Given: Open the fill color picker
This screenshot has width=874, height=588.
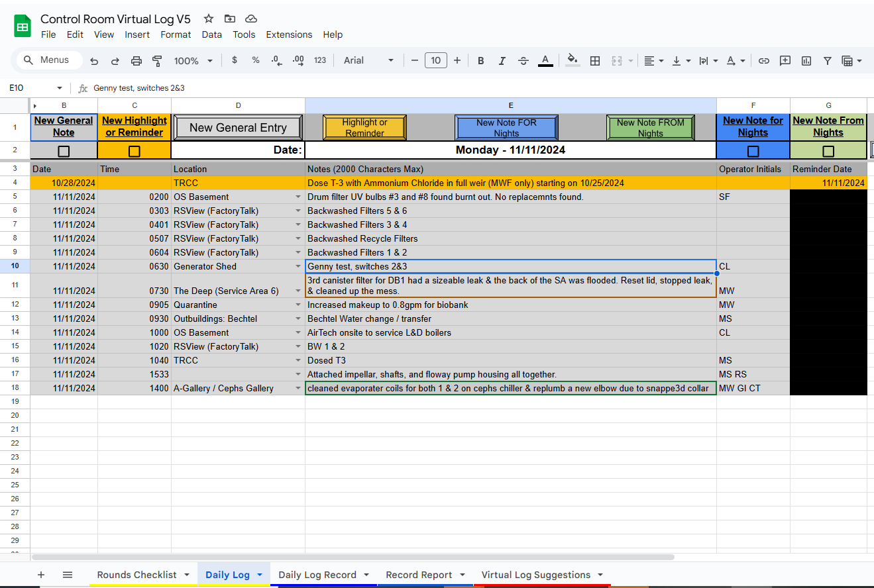Looking at the screenshot, I should (x=573, y=61).
